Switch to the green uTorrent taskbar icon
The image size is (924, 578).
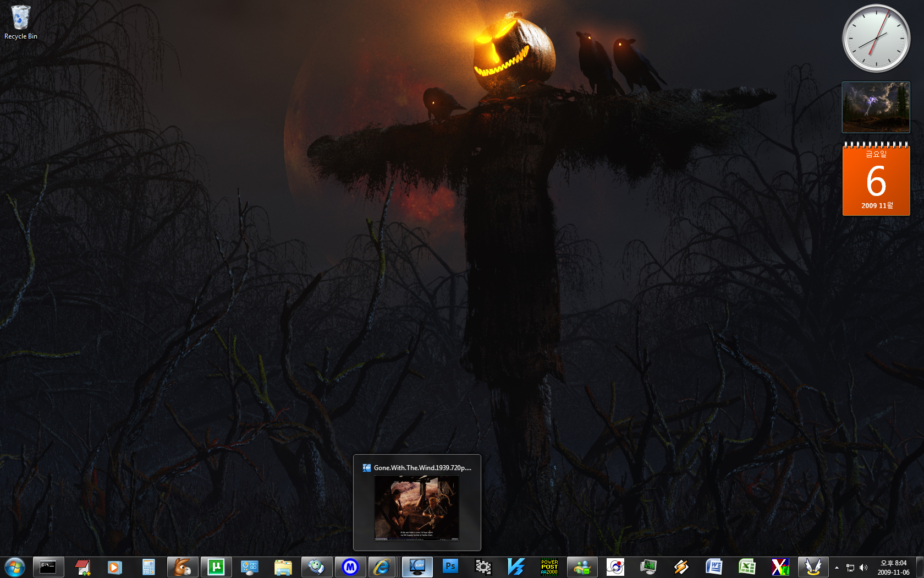click(x=216, y=567)
